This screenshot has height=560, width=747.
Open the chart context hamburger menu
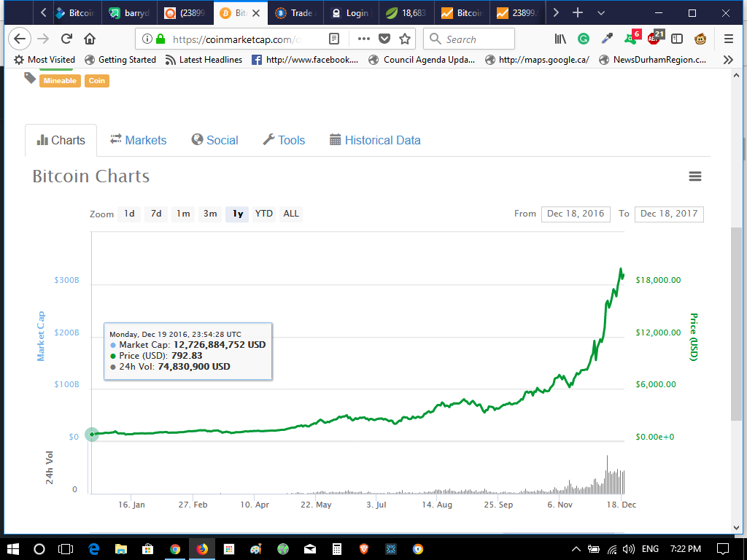point(695,176)
